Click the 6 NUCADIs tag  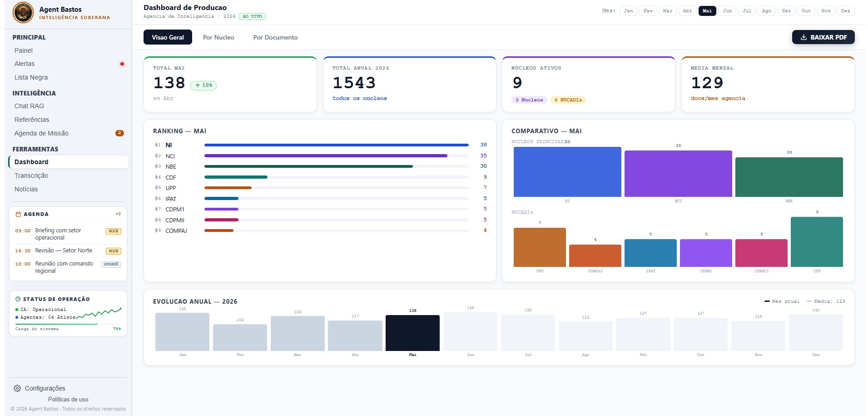[x=568, y=100]
